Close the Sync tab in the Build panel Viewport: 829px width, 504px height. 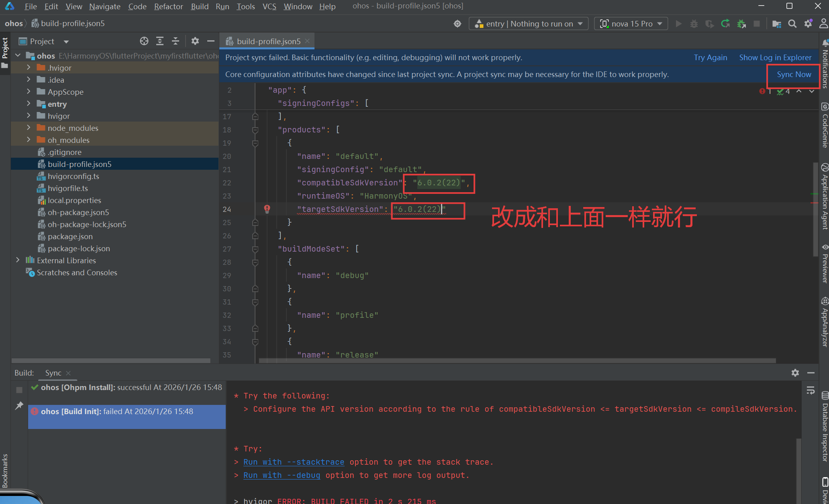tap(68, 373)
